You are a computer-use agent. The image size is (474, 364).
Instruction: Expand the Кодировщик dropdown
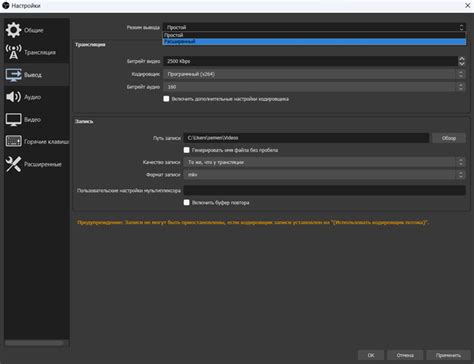click(314, 74)
